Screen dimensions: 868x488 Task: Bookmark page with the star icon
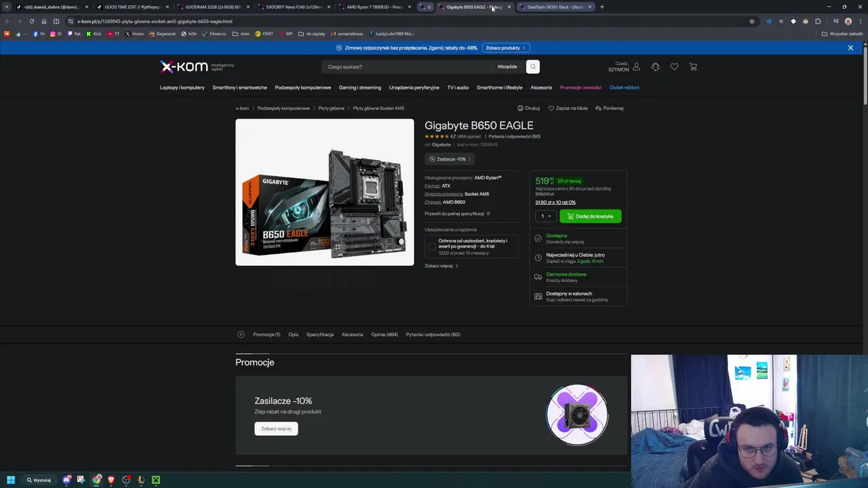752,21
